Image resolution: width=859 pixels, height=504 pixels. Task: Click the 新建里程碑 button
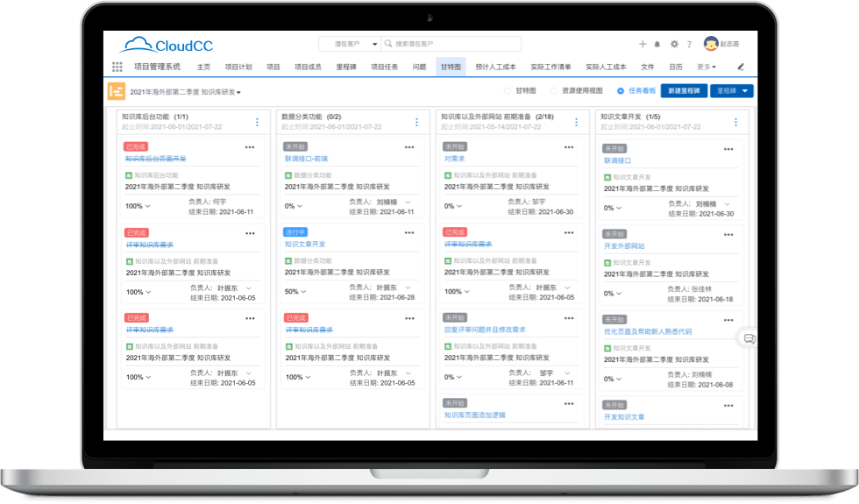[684, 90]
